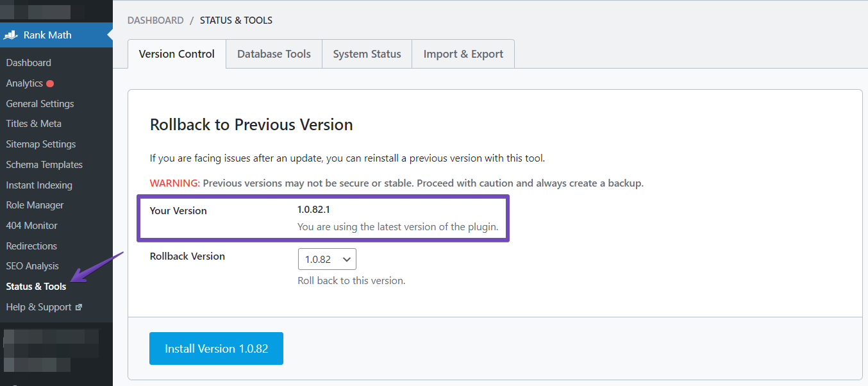Open Redirections in the sidebar

point(31,246)
